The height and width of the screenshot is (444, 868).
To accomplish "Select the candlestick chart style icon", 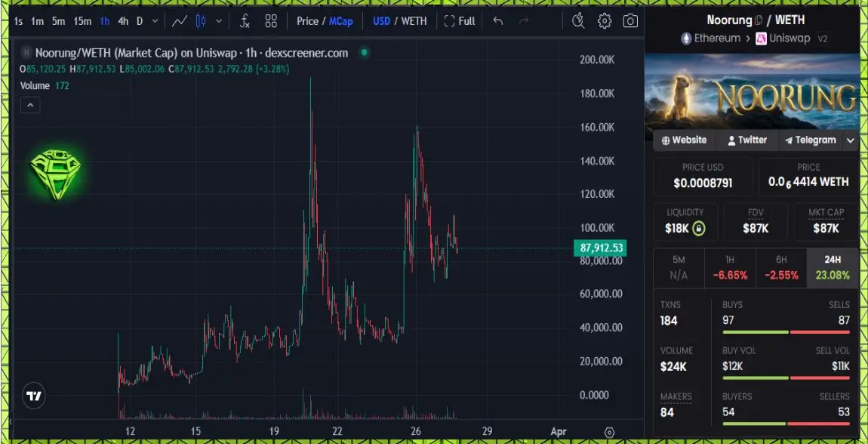I will [x=201, y=22].
